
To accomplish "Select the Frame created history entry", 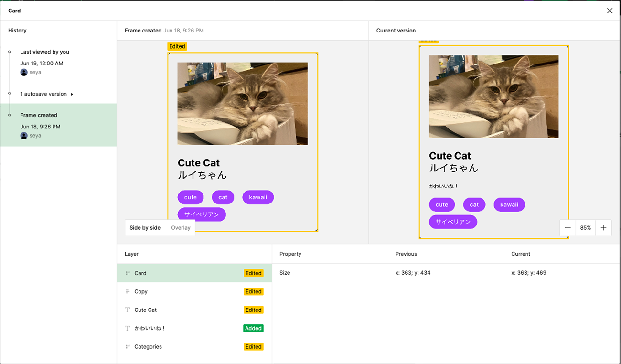I will 58,125.
